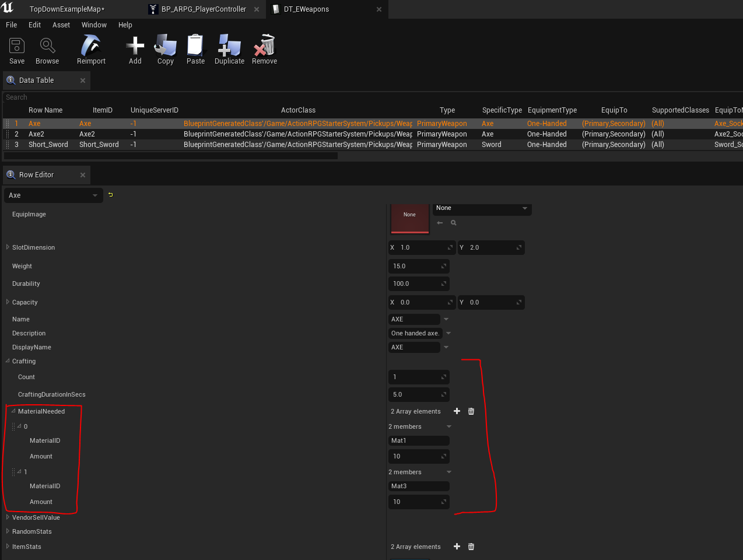Use selected asset arrow for EquipImage
743x560 pixels.
point(440,223)
